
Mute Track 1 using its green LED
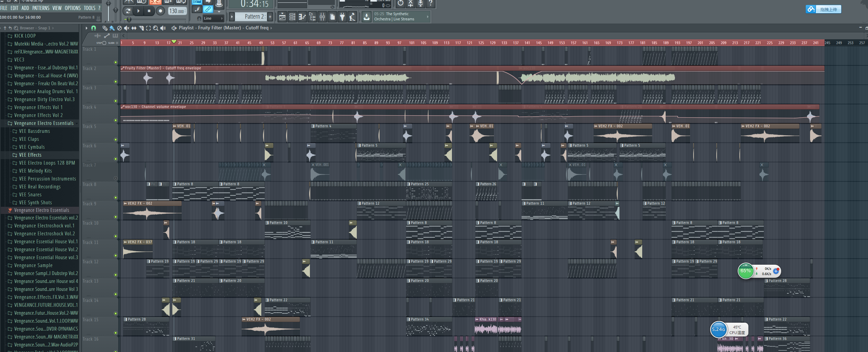tap(115, 62)
